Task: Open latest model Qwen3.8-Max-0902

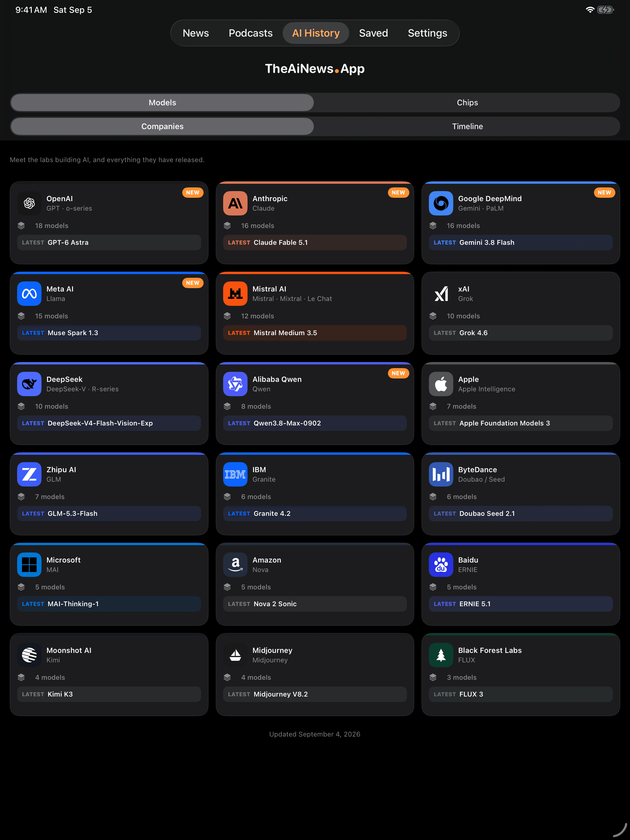Action: (x=315, y=423)
